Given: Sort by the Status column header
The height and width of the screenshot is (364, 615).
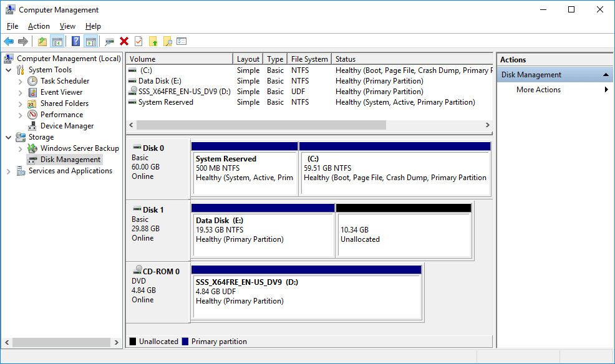Looking at the screenshot, I should [412, 59].
